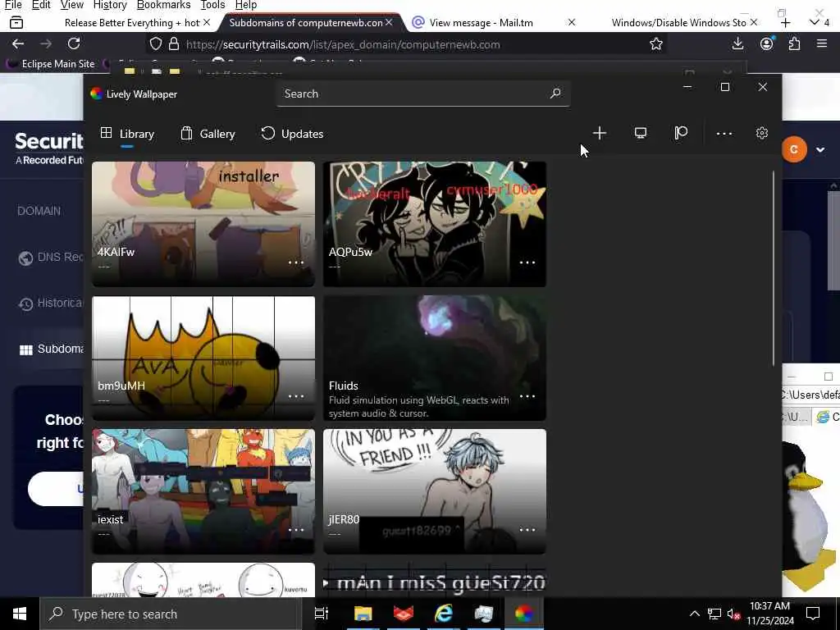Close the Subdomains of computernewb tab

(x=389, y=22)
